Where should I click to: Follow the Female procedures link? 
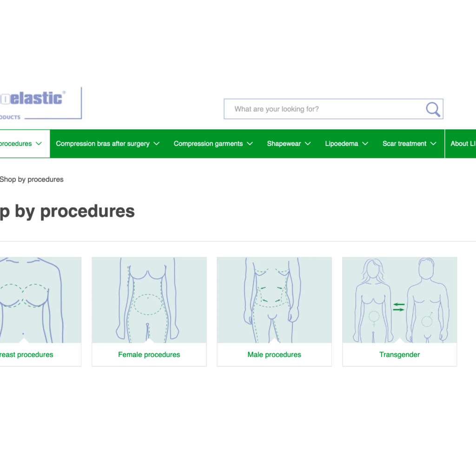coord(149,355)
